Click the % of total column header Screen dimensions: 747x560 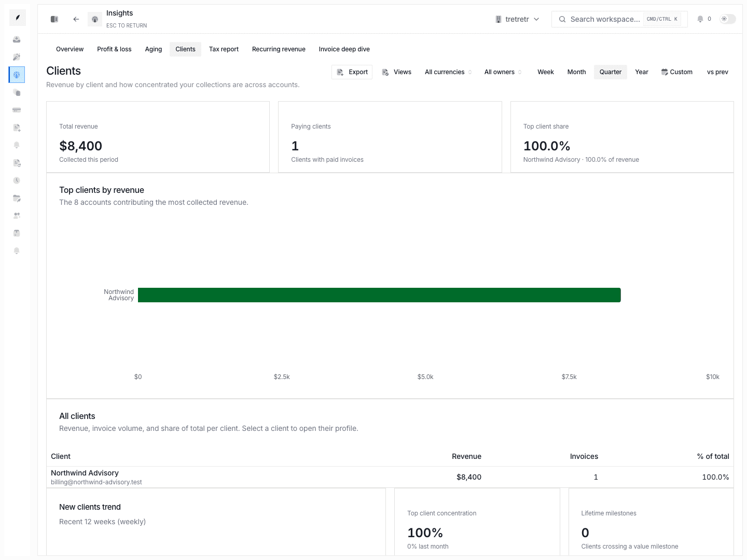point(713,456)
